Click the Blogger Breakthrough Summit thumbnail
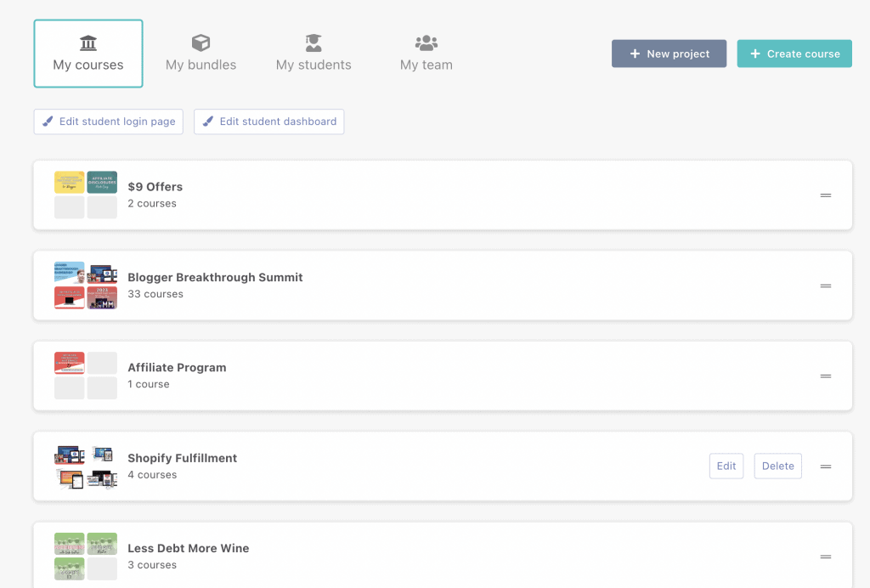Image resolution: width=870 pixels, height=588 pixels. point(85,285)
